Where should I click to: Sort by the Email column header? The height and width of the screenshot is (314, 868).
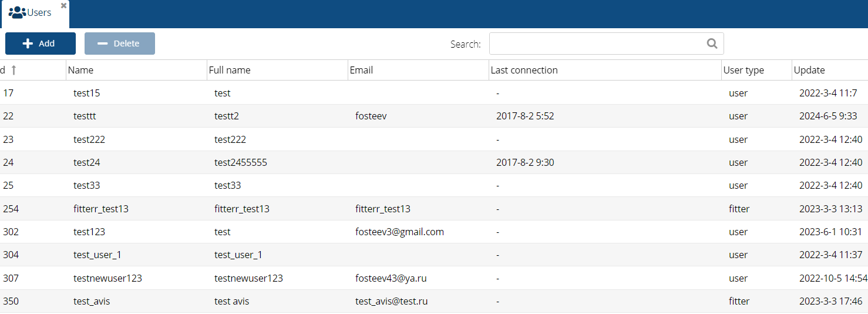click(x=361, y=70)
